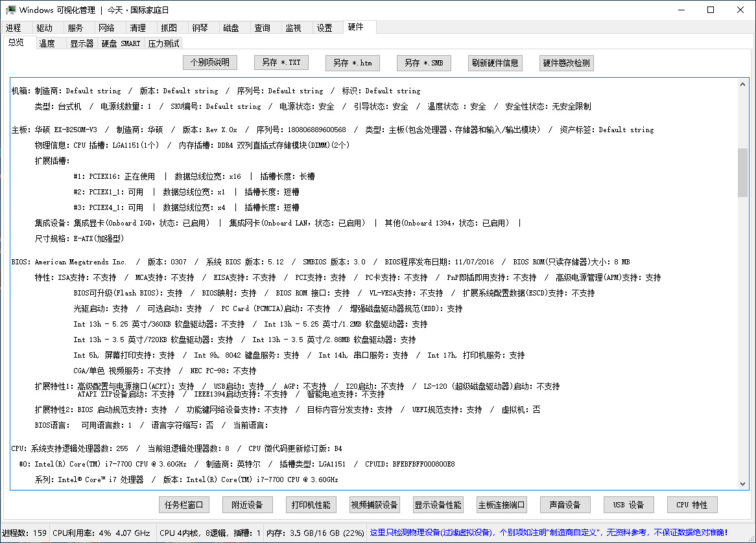Save report via 另存 *.SMB
Image resolution: width=756 pixels, height=543 pixels.
[x=424, y=63]
